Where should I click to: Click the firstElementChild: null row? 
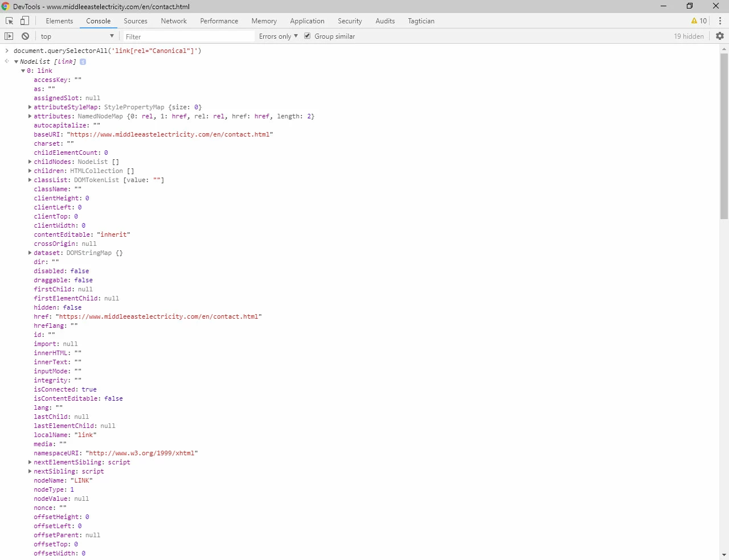[x=76, y=298]
